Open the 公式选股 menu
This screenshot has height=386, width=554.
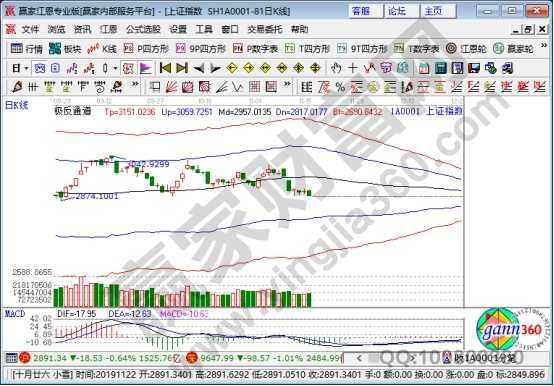(x=143, y=29)
